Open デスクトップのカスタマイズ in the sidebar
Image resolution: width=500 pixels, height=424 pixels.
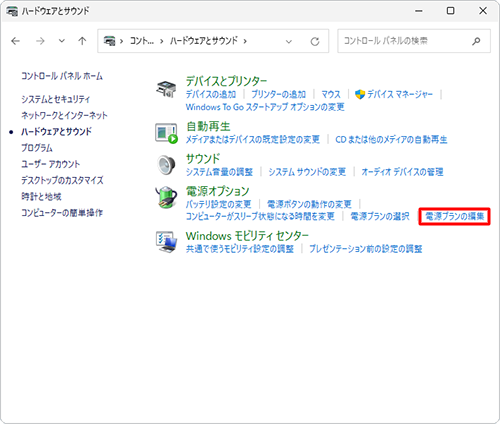[x=62, y=180]
